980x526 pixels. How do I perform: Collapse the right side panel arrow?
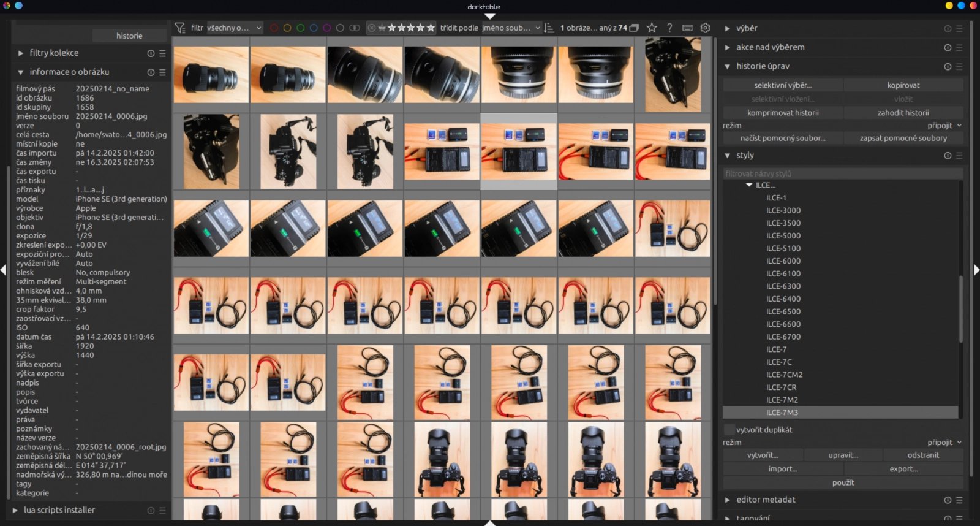coord(976,269)
